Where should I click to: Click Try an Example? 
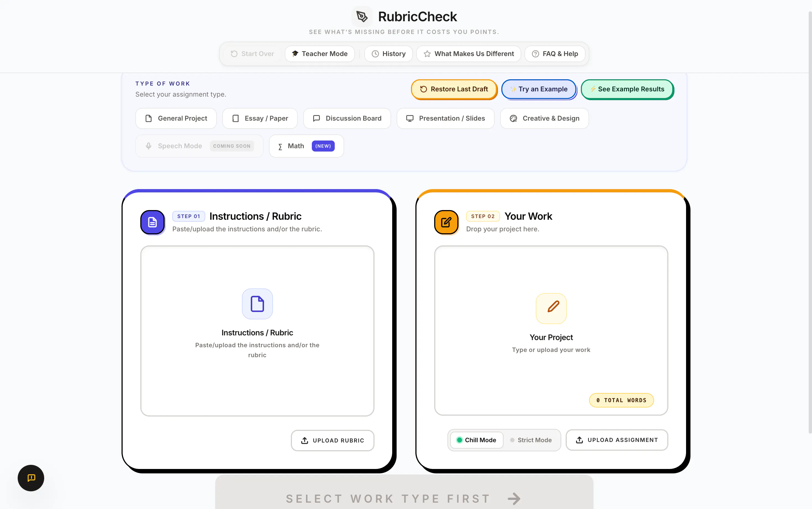point(539,89)
